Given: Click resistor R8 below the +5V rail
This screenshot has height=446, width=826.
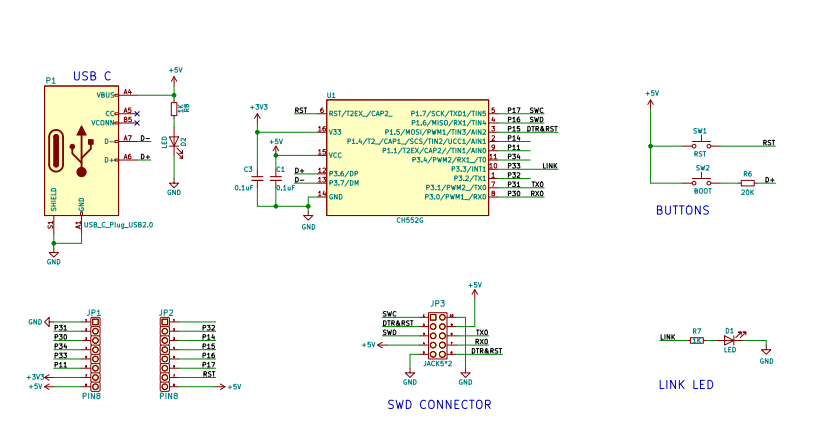Looking at the screenshot, I should coord(174,108).
